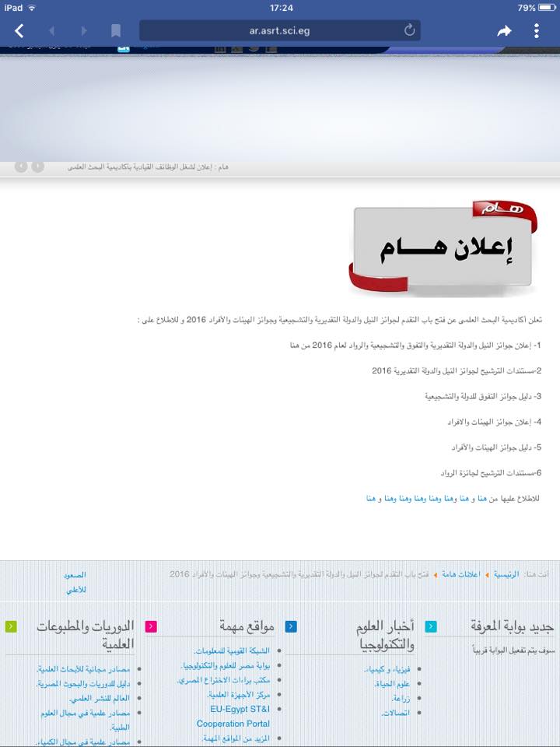Reload the page with refresh icon
560x747 pixels.
409,30
